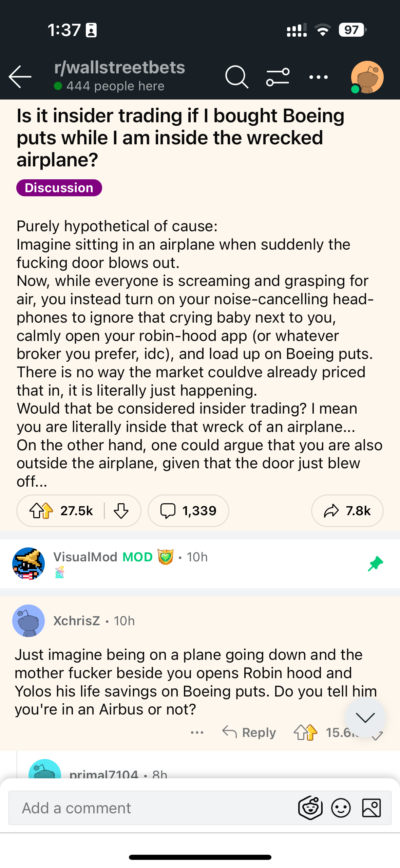This screenshot has height=868, width=400.
Task: Share the post via 7.8k button
Action: point(347,510)
